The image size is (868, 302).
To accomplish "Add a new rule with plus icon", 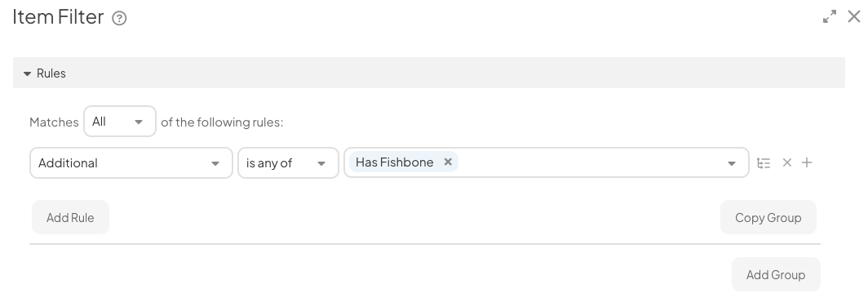I will [807, 162].
